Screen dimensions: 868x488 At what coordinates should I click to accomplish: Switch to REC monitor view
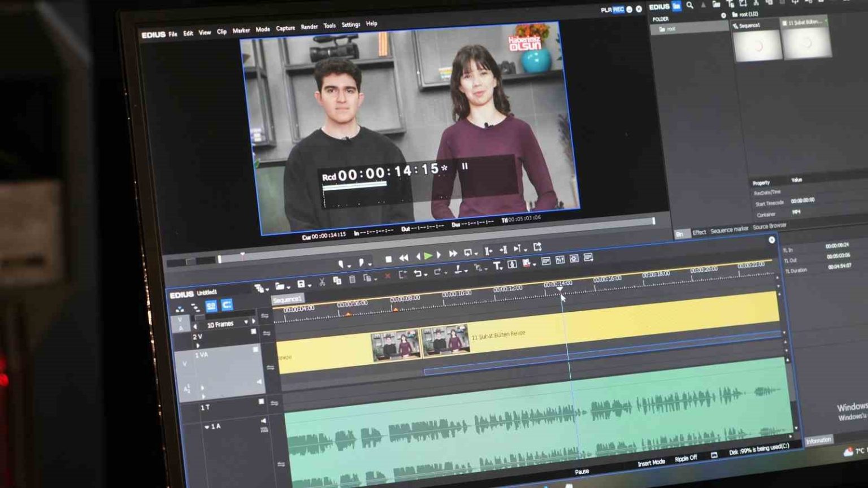[619, 10]
